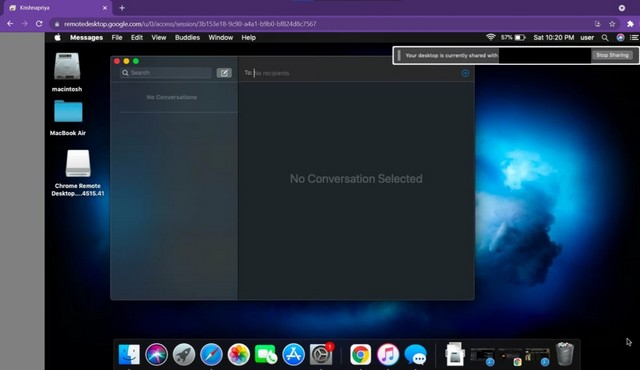Open the Trash in the dock
Image resolution: width=640 pixels, height=370 pixels.
tap(565, 354)
